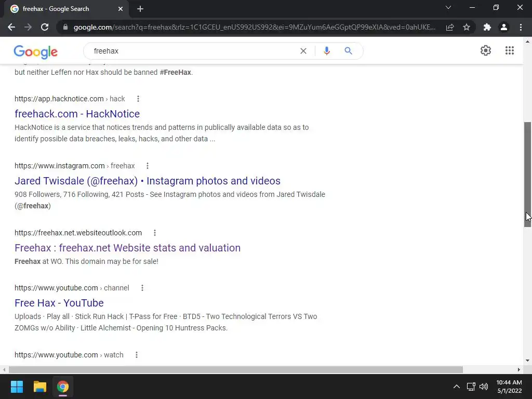
Task: Share this page from the address bar
Action: point(450,27)
